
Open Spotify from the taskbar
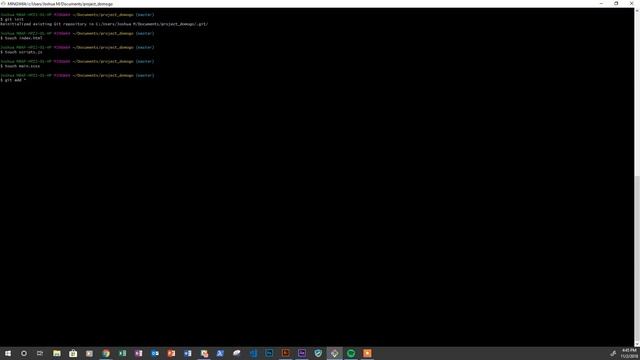(351, 353)
